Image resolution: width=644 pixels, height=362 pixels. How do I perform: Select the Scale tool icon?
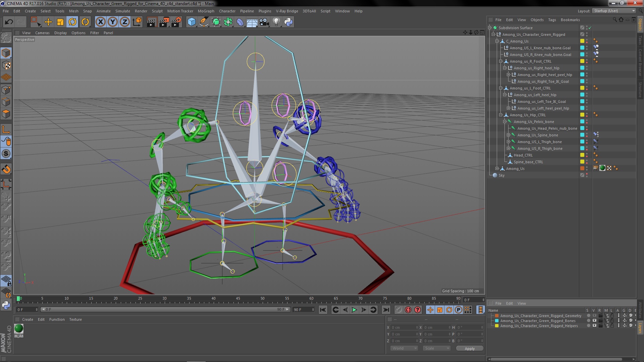coord(60,22)
